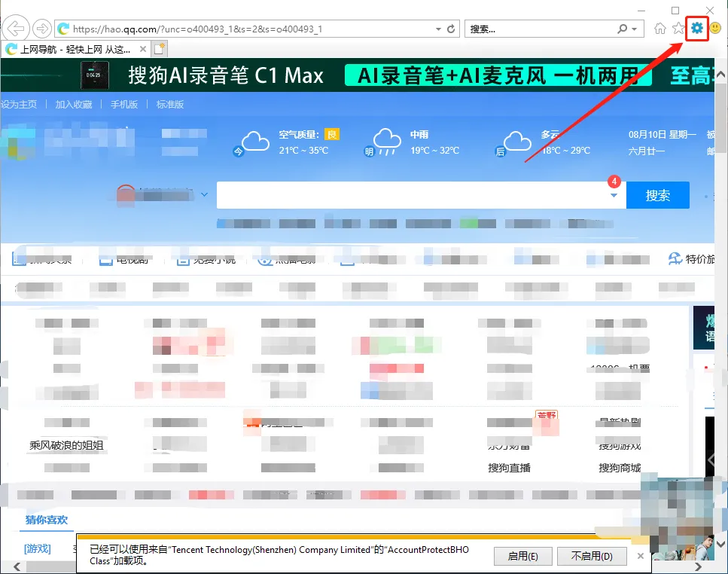Image resolution: width=728 pixels, height=574 pixels.
Task: Expand the search engine selector chevron
Action: [204, 194]
